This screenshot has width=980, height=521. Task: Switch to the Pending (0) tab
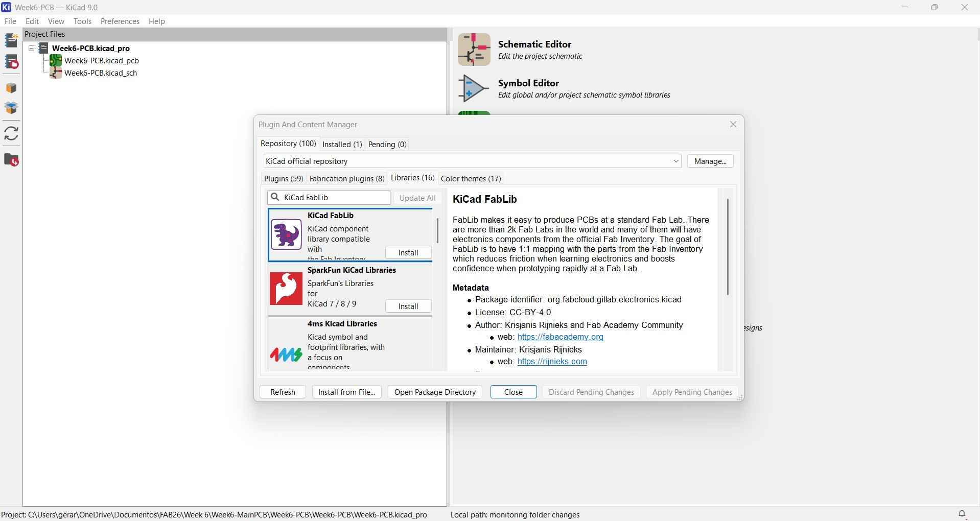coord(387,145)
